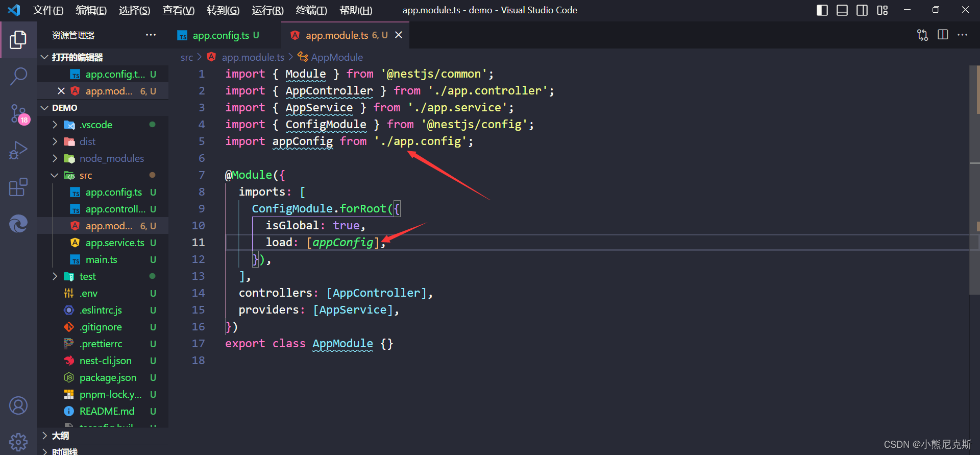Open app.service.ts file in explorer
The height and width of the screenshot is (455, 980).
pos(103,243)
